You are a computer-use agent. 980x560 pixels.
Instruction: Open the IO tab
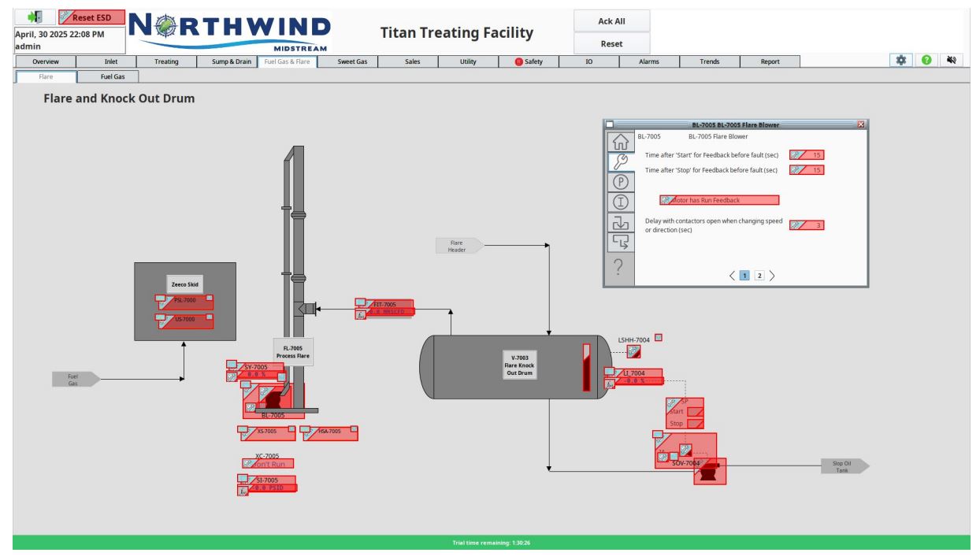click(589, 61)
